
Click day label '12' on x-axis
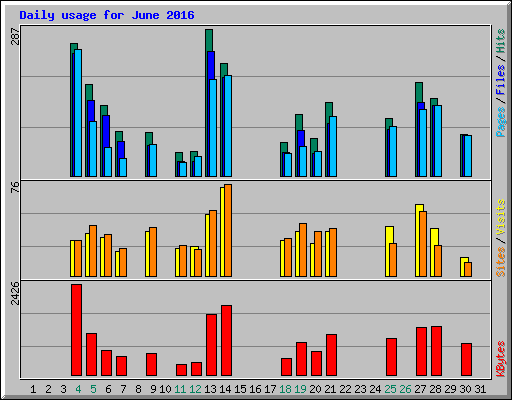pyautogui.click(x=195, y=389)
